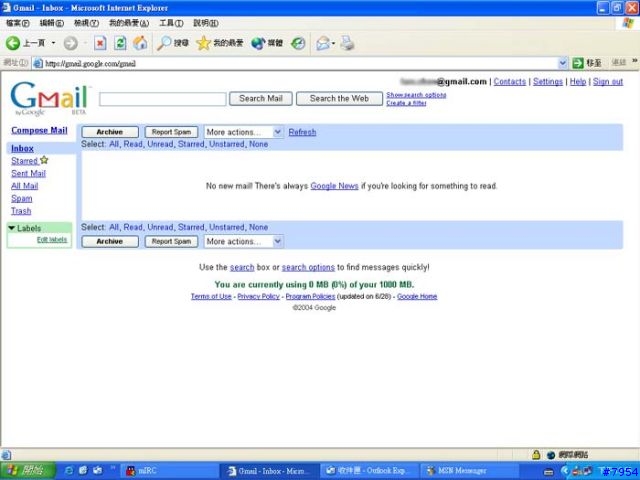Click the padlock icon in the status bar
Viewport: 640px width, 480px height.
(x=536, y=454)
